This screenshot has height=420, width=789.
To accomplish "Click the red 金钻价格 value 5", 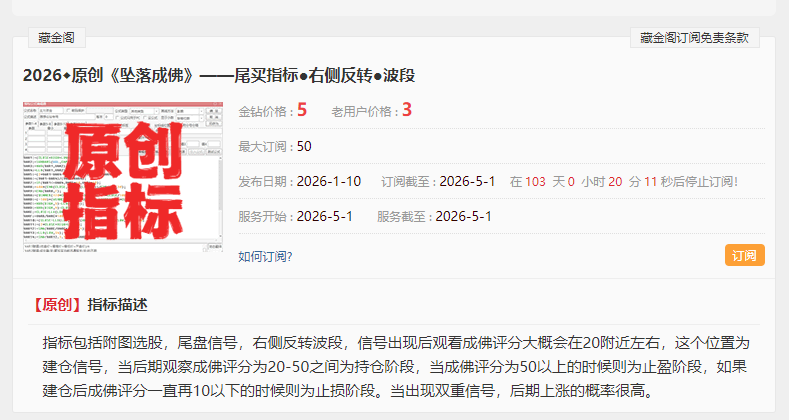I will (301, 110).
